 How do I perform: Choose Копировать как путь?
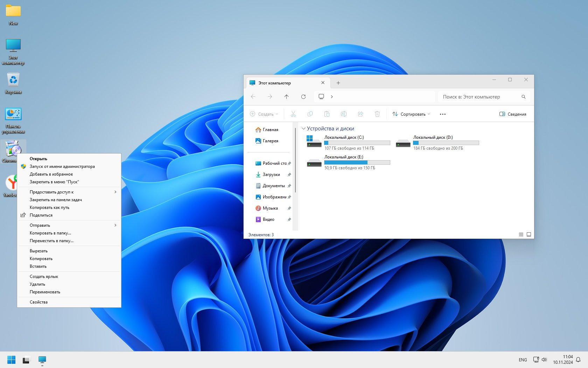[x=69, y=207]
